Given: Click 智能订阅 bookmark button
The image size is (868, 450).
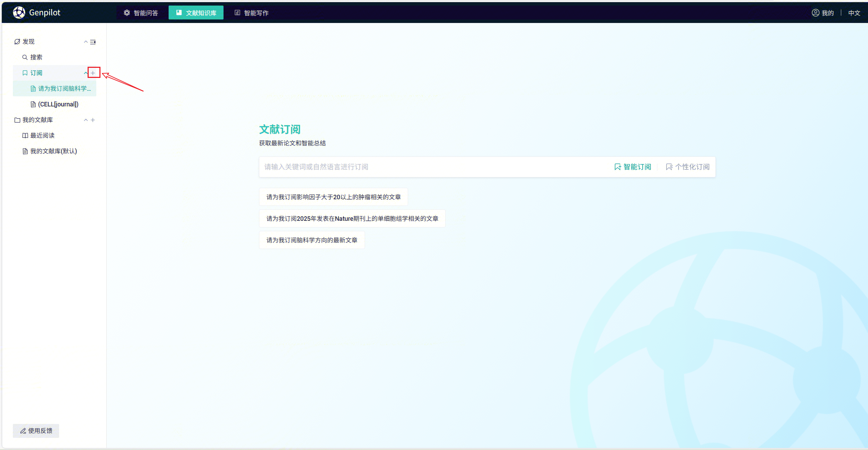Looking at the screenshot, I should coord(633,167).
